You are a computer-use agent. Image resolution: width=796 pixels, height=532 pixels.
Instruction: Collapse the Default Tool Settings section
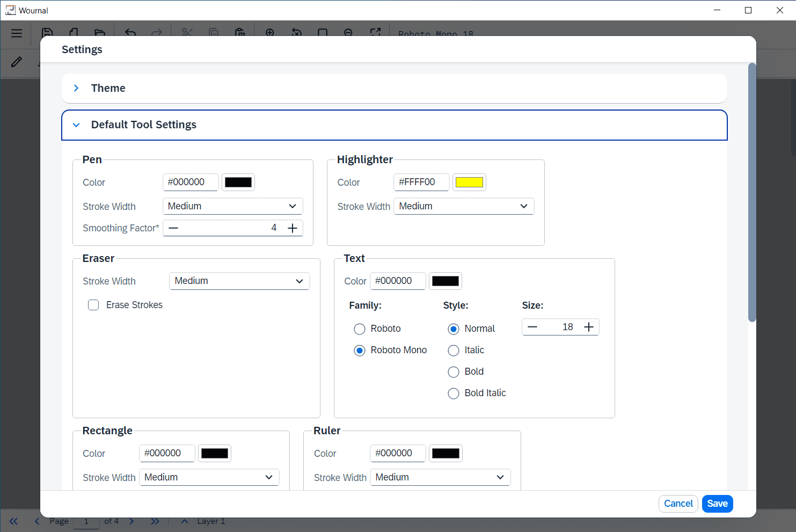point(395,125)
